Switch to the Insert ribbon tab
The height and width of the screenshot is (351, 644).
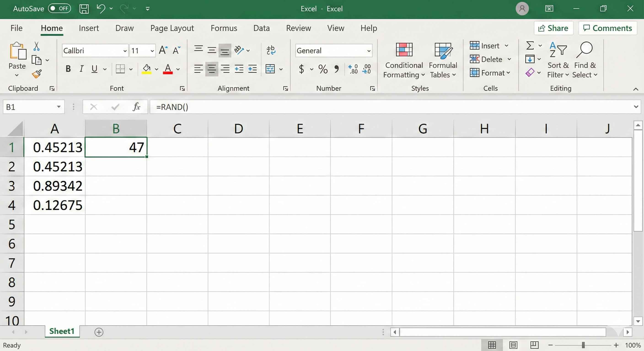click(x=89, y=28)
